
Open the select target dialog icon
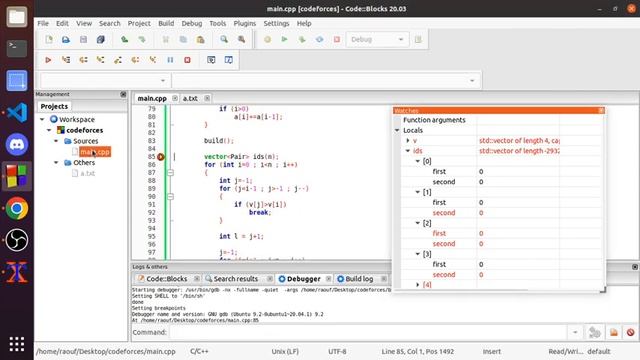click(418, 40)
